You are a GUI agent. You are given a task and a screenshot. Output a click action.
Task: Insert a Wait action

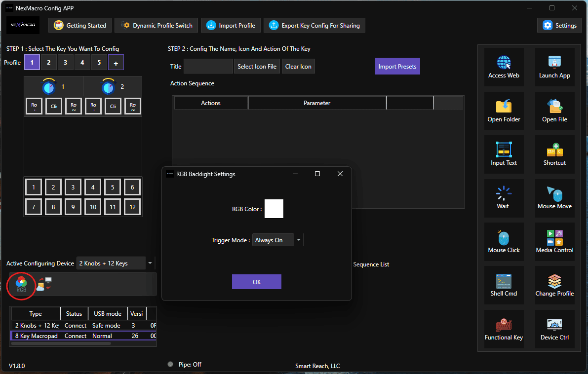coord(504,198)
